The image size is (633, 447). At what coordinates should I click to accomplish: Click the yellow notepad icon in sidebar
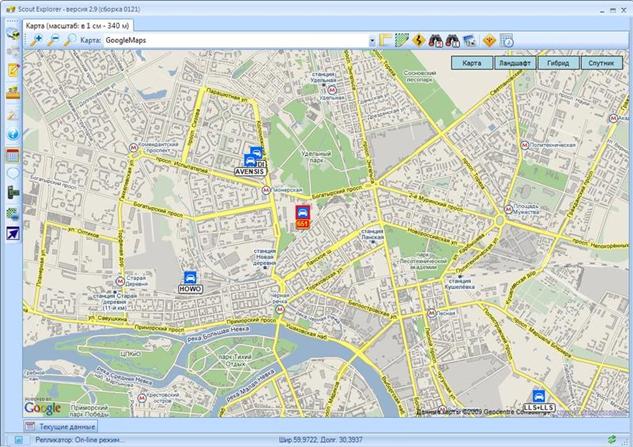[13, 70]
